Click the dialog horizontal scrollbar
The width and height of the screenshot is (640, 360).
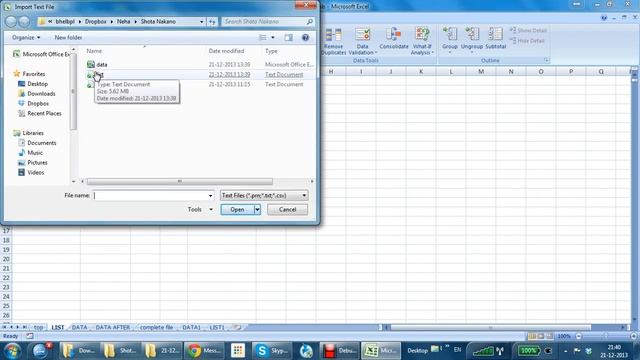pos(180,181)
